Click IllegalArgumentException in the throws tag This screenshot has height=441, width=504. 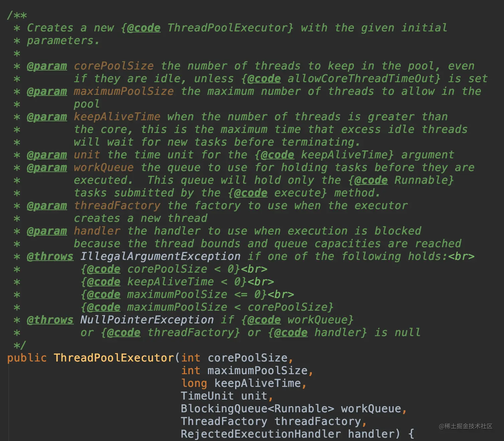coord(160,256)
